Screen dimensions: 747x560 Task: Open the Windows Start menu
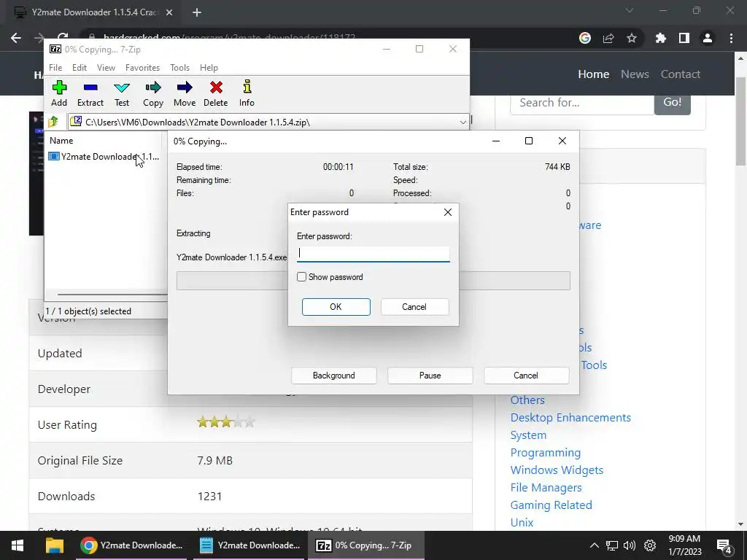tap(18, 545)
